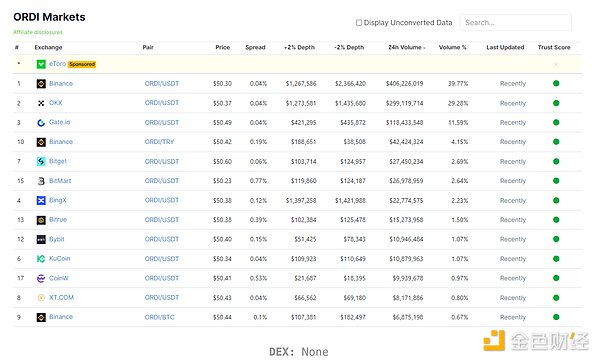The image size is (600, 362).
Task: Click the eToro logo icon
Action: click(41, 64)
